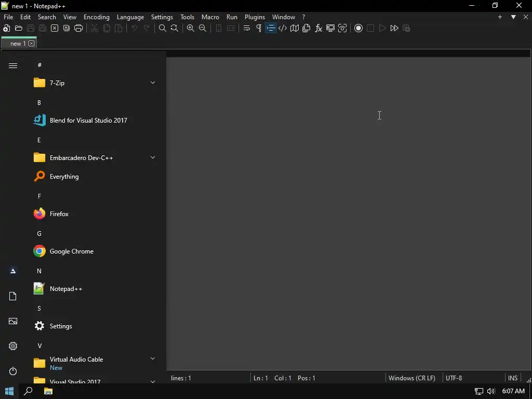Print the document via toolbar printer icon

tap(78, 28)
